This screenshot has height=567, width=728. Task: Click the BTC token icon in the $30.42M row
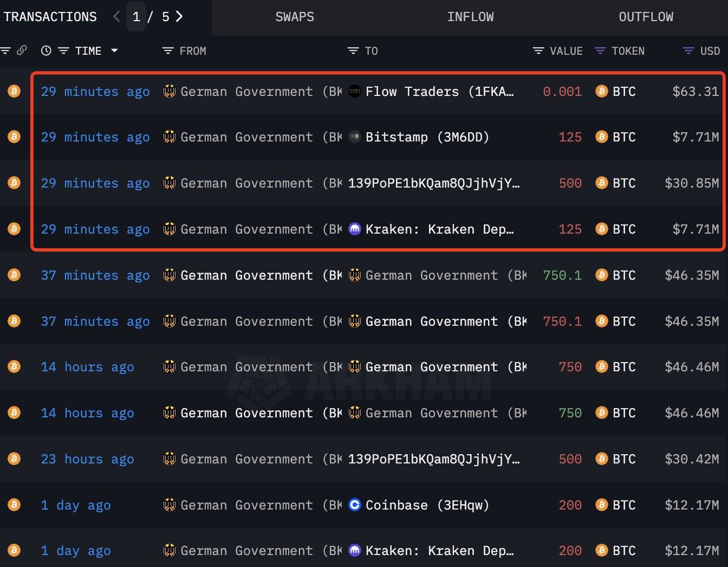[x=601, y=459]
